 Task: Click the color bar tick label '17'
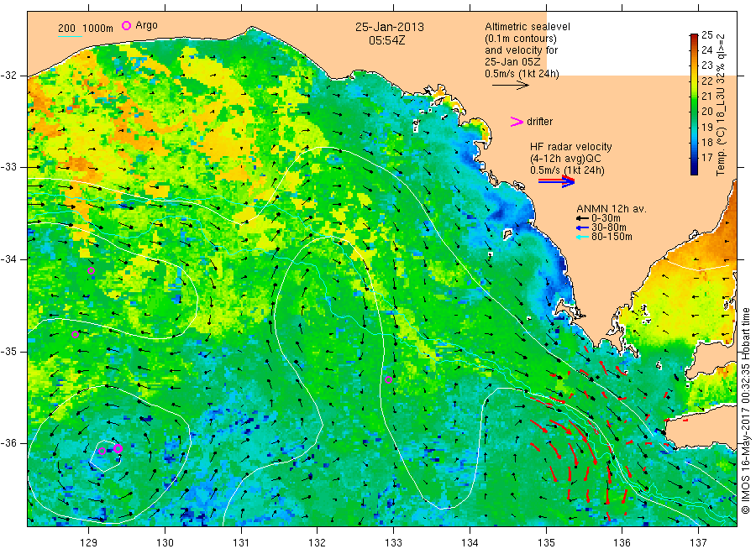pos(706,158)
